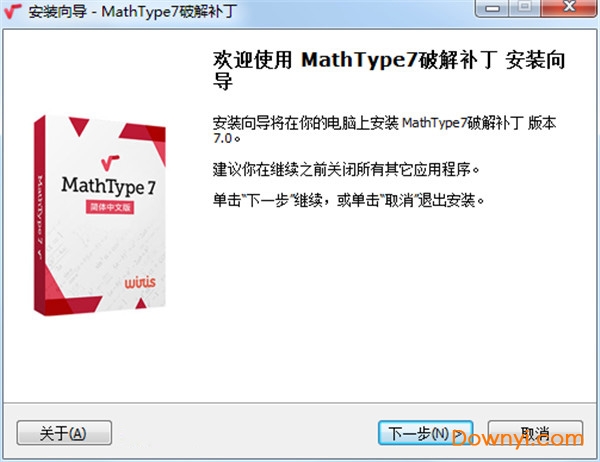600x462 pixels.
Task: Click the 欢迎使用 MathType7破解补丁 heading
Action: (389, 71)
